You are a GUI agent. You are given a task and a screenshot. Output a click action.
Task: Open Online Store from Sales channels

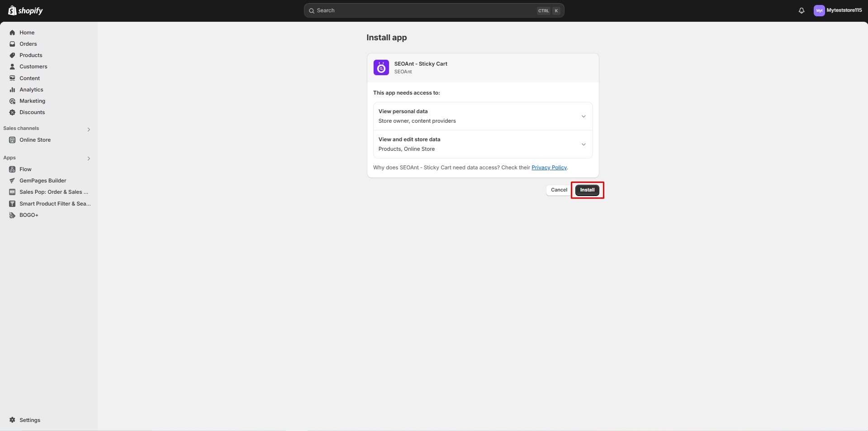[34, 139]
